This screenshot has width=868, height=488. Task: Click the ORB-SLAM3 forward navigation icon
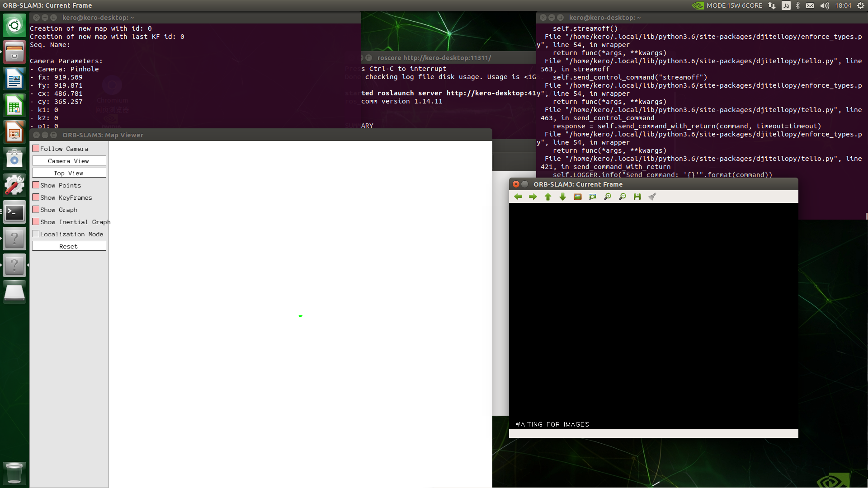[533, 196]
